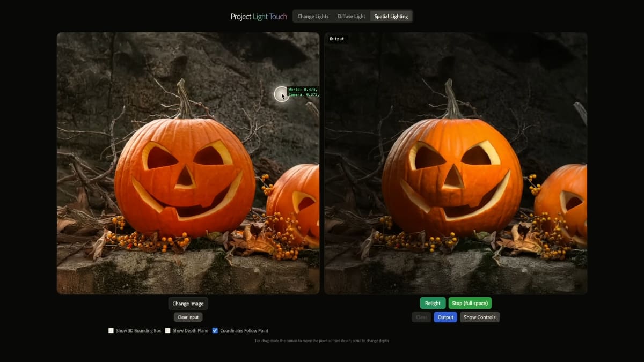Image resolution: width=644 pixels, height=362 pixels.
Task: Click the Show Controls button
Action: tap(479, 317)
